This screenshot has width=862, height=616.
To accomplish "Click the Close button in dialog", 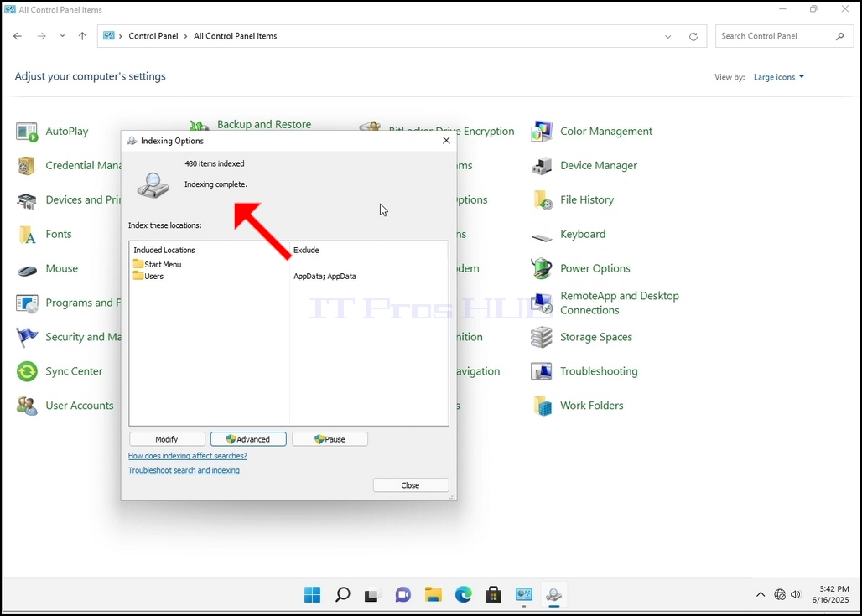I will point(411,485).
